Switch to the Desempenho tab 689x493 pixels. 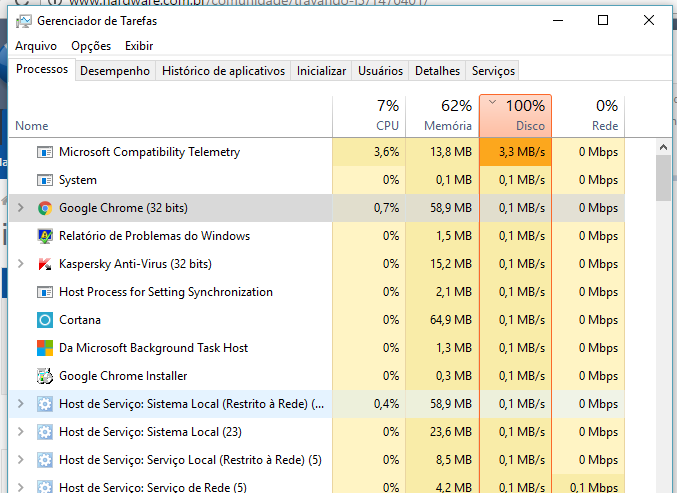click(x=115, y=71)
